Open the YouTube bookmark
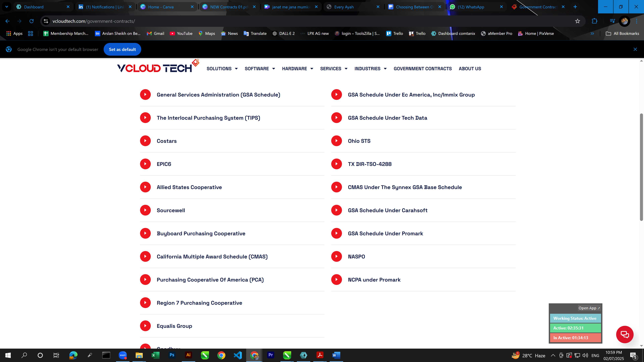The width and height of the screenshot is (644, 362). pyautogui.click(x=181, y=34)
